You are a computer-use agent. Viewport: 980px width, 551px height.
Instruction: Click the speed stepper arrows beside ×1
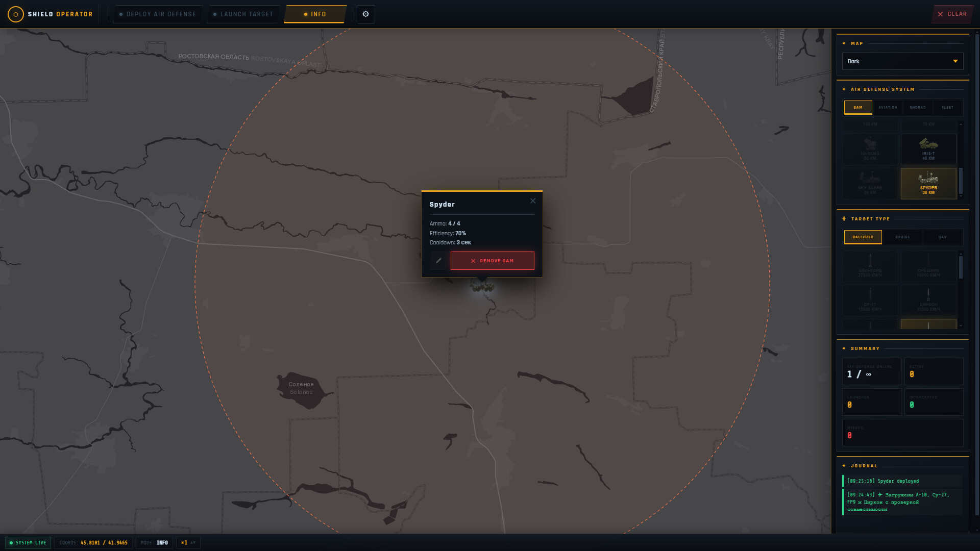(x=193, y=543)
